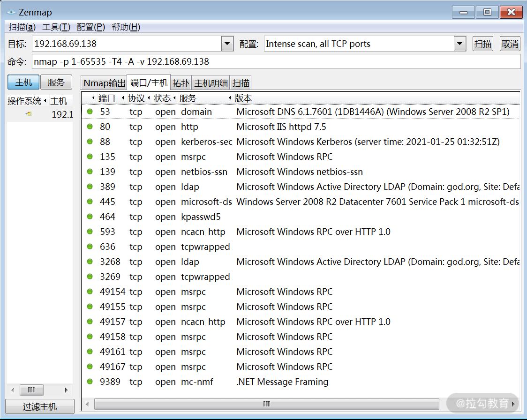
Task: Expand the 配置 scan profile dropdown
Action: pyautogui.click(x=460, y=44)
